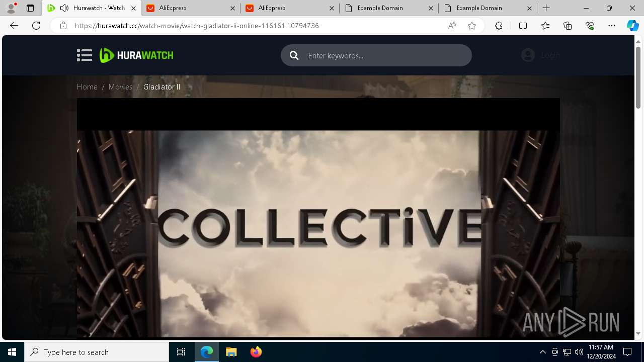Open Browser essentials heart icon
Screen dimensions: 644x362
pyautogui.click(x=590, y=26)
